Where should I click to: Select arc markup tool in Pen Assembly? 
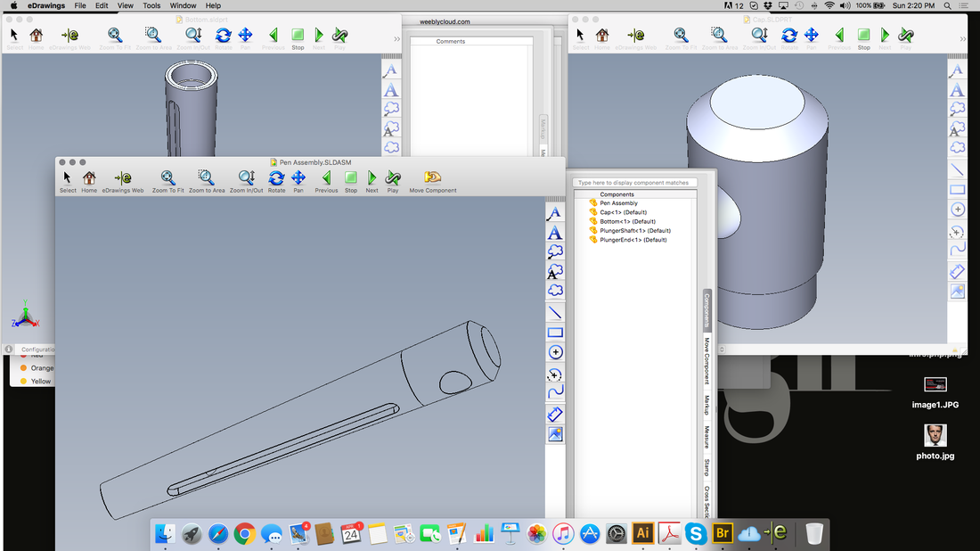(x=554, y=374)
